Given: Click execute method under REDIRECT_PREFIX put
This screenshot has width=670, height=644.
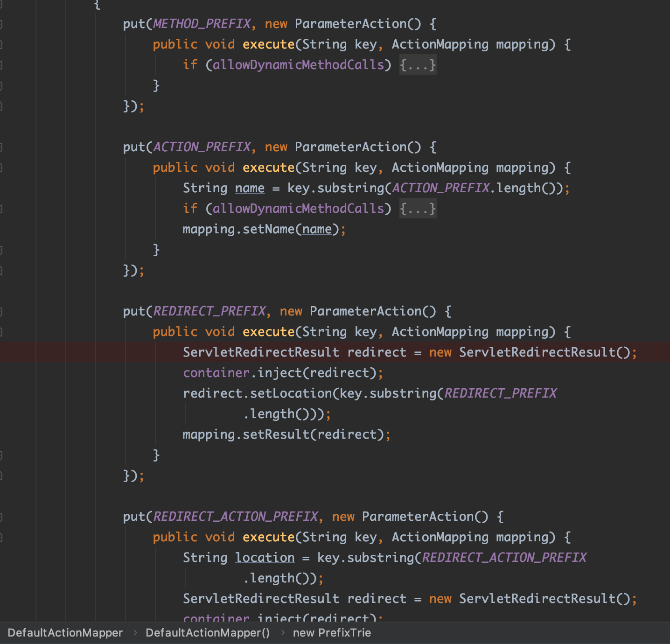Looking at the screenshot, I should coord(268,332).
